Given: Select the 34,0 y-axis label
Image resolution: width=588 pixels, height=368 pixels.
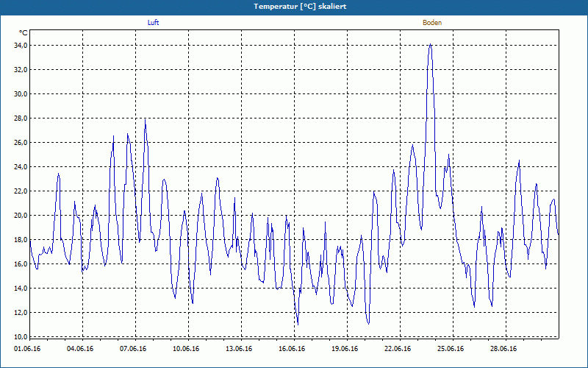Looking at the screenshot, I should 21,46.
